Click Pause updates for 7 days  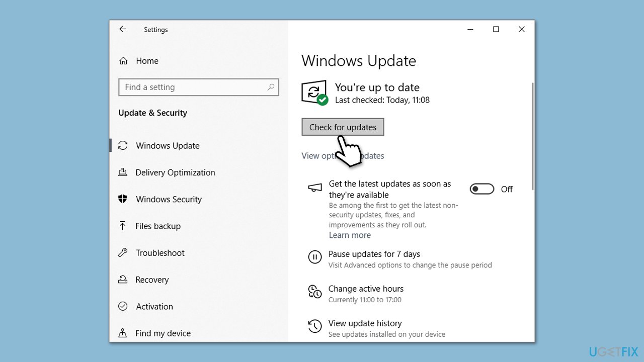point(374,254)
